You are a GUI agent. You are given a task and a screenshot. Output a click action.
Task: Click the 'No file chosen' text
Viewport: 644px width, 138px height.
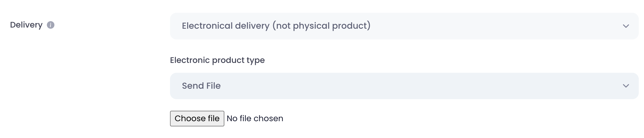255,119
